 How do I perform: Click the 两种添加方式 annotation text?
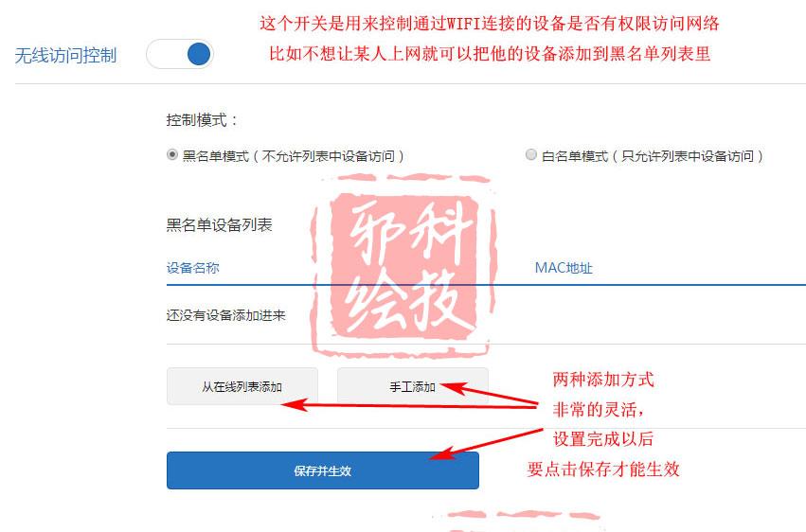coord(603,380)
